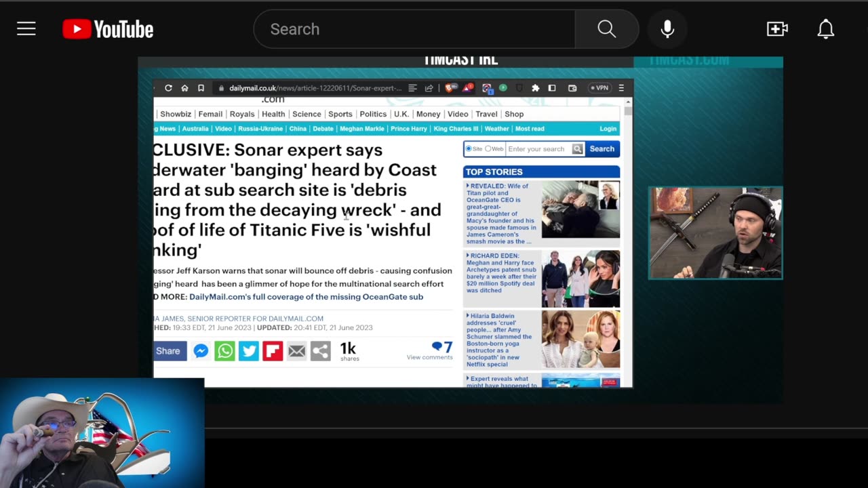Click the YouTube magnifier search button

(x=607, y=29)
